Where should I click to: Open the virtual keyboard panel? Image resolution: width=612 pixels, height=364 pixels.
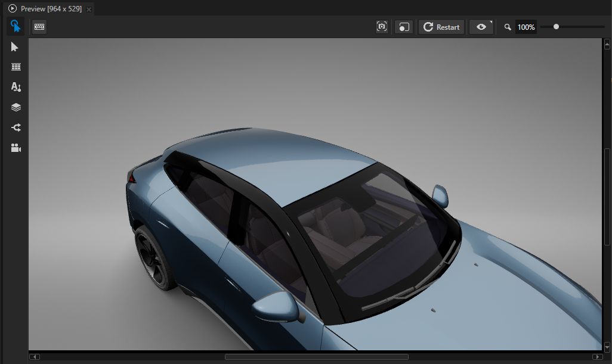coord(39,26)
